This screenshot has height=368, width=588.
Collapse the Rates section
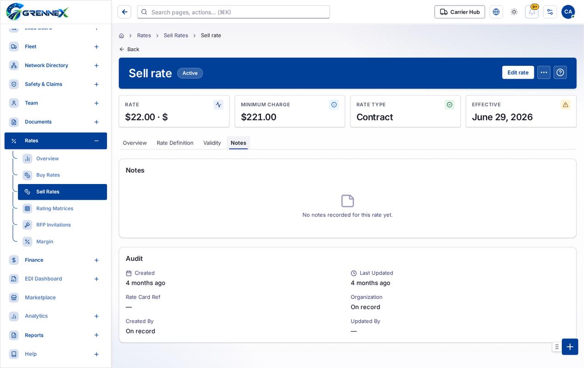pyautogui.click(x=96, y=141)
